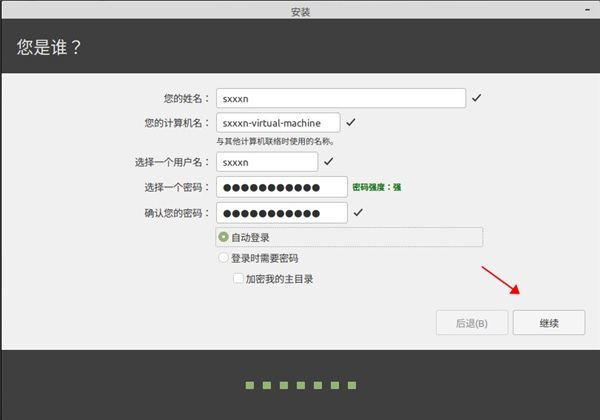This screenshot has width=600, height=420.
Task: Click the first green progress dot
Action: (x=250, y=384)
